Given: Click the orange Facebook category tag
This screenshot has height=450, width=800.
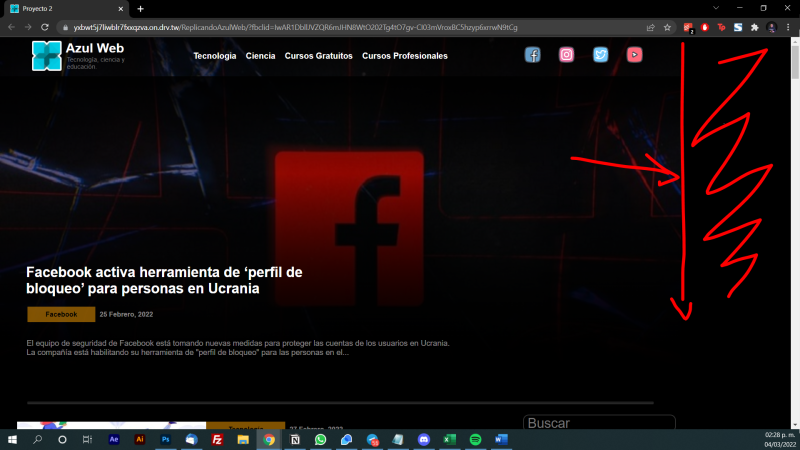Looking at the screenshot, I should tap(61, 314).
